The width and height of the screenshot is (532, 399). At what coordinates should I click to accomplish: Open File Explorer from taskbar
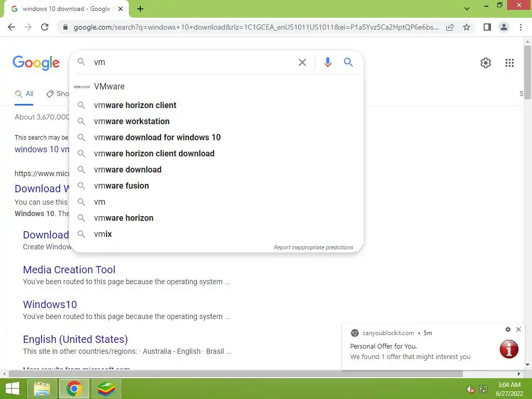[x=42, y=389]
